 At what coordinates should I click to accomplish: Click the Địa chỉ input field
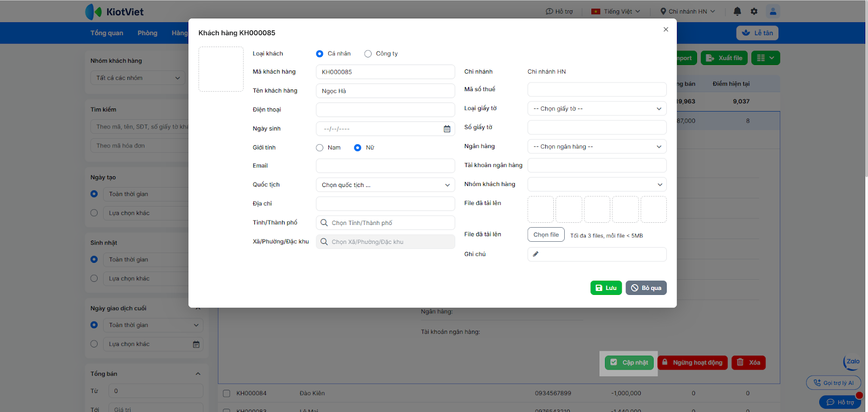[385, 204]
